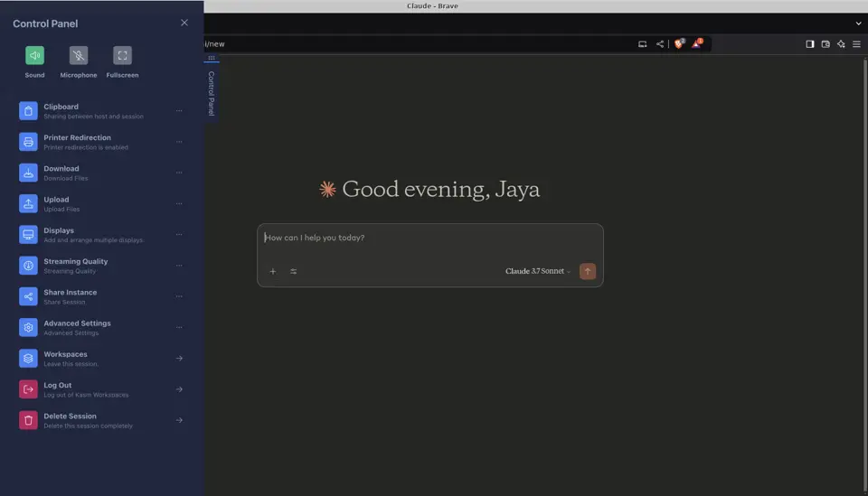Click the vertical Control Panel tab

point(211,93)
